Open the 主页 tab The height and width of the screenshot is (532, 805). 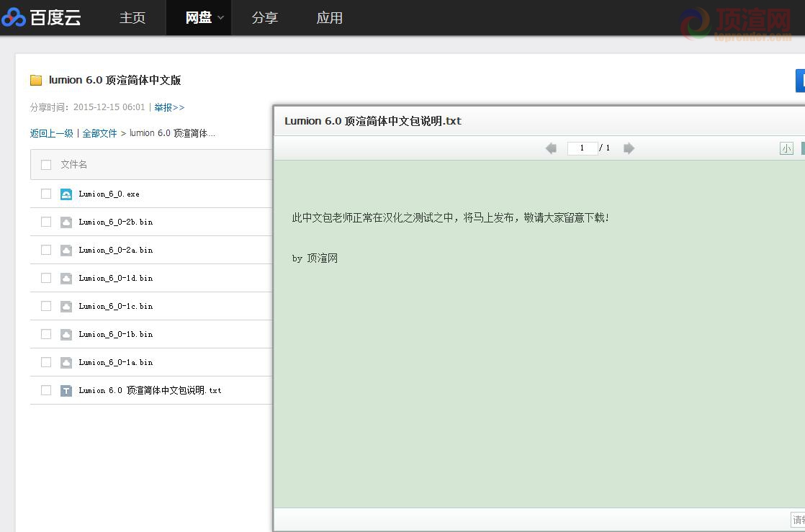pyautogui.click(x=132, y=17)
